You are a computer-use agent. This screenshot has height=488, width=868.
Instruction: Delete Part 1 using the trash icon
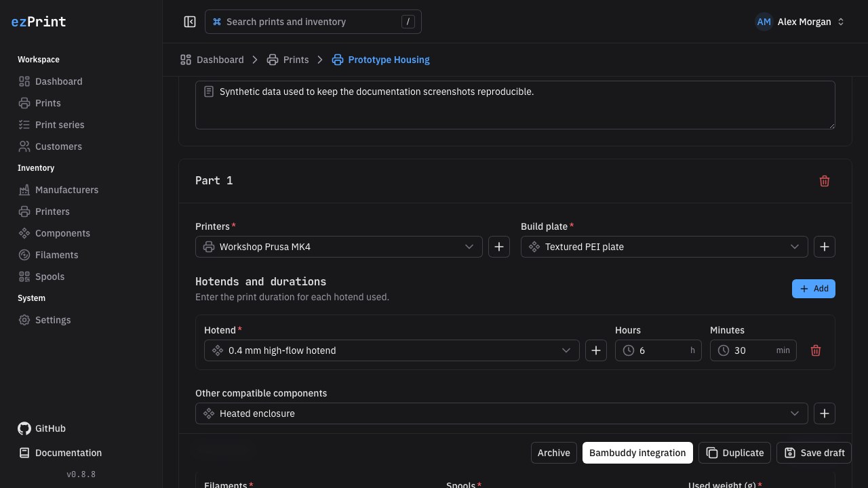click(825, 181)
